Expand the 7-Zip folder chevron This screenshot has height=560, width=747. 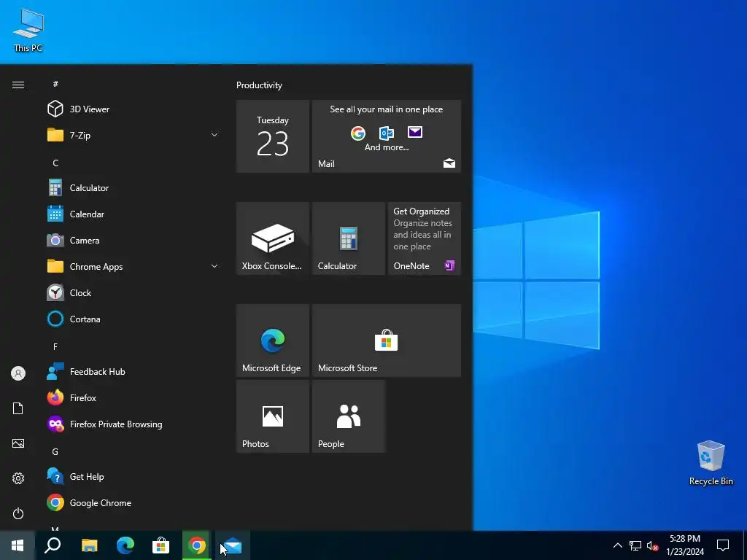pyautogui.click(x=214, y=135)
